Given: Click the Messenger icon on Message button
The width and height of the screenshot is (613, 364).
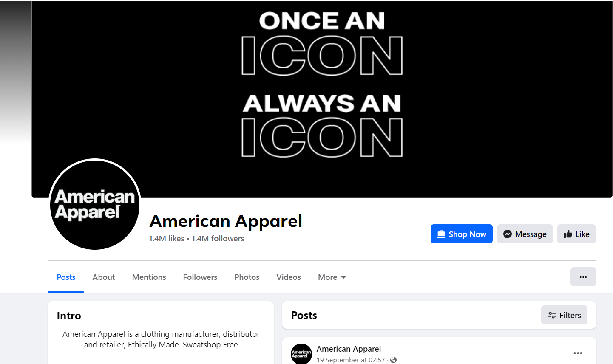Looking at the screenshot, I should (x=507, y=234).
